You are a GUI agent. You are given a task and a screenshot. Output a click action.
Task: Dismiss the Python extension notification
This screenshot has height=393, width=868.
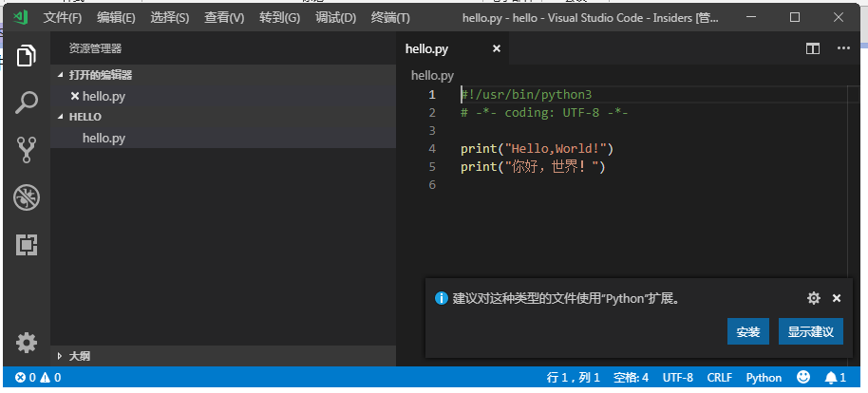pos(837,298)
